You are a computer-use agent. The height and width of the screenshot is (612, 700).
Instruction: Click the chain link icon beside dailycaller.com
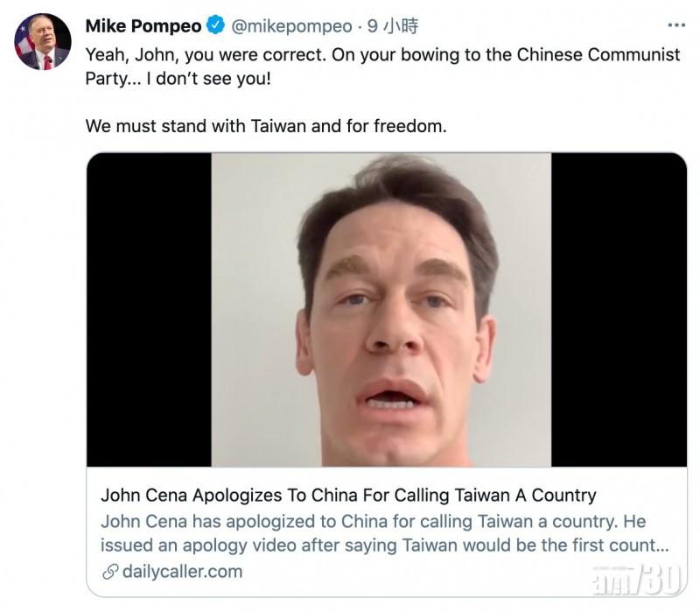[110, 572]
